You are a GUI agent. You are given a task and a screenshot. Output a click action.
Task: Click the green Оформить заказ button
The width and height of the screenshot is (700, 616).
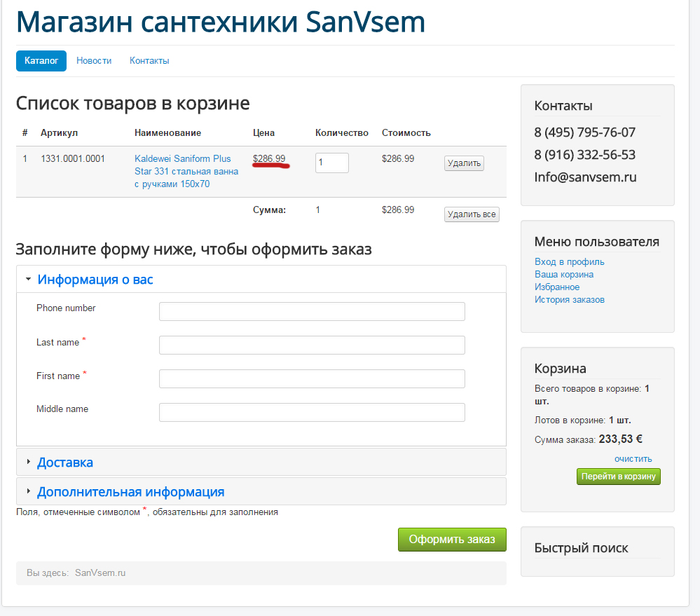click(x=452, y=540)
